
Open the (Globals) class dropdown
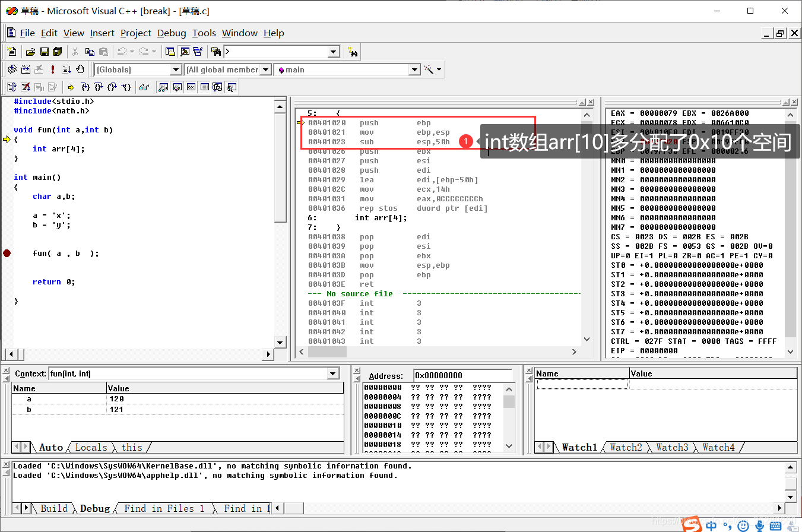pos(176,70)
